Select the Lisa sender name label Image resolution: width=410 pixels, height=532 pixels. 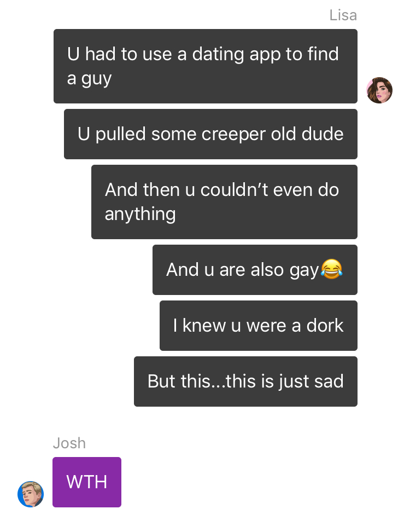(x=343, y=15)
